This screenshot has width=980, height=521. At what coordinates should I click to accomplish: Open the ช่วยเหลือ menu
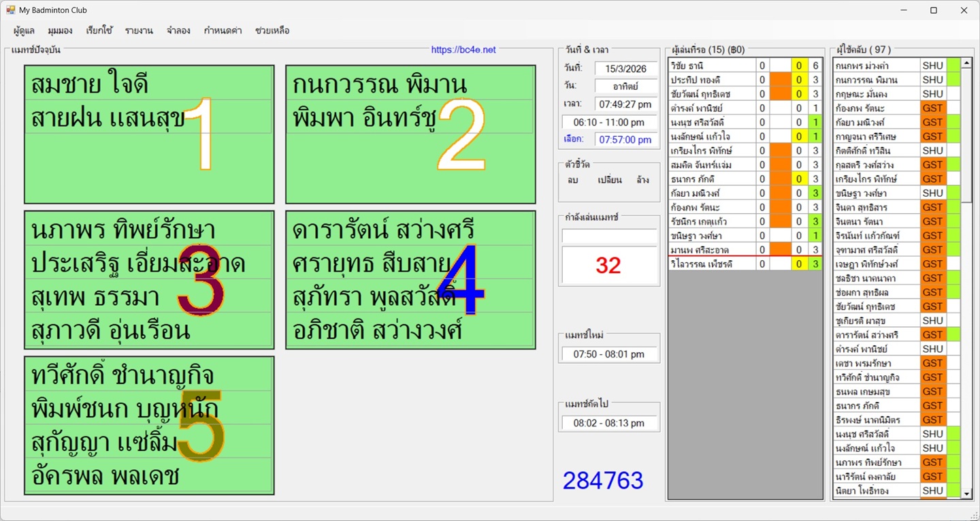[272, 31]
